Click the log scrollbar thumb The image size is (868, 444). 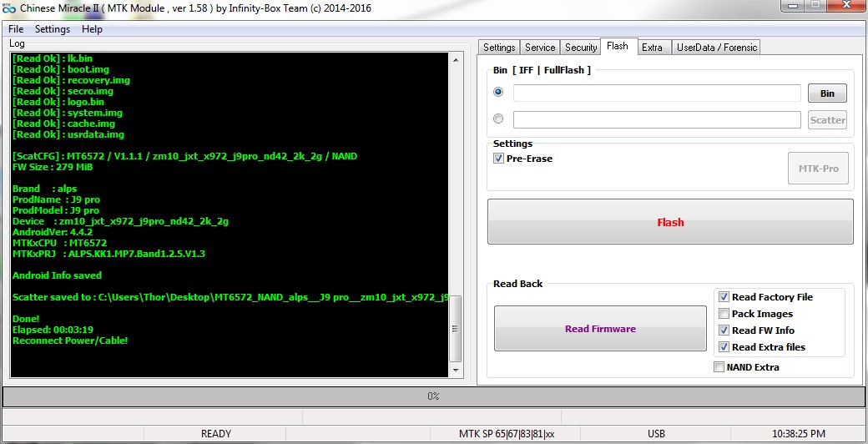(455, 328)
